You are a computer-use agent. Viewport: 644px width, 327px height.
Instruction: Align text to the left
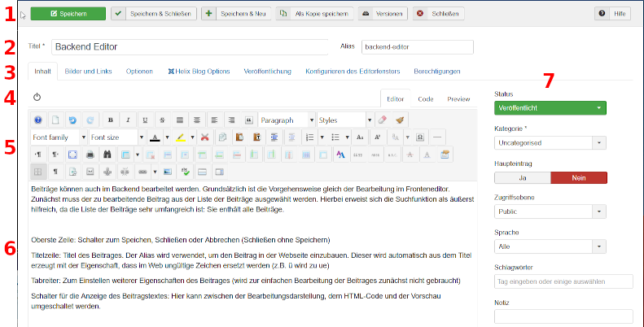pos(214,120)
